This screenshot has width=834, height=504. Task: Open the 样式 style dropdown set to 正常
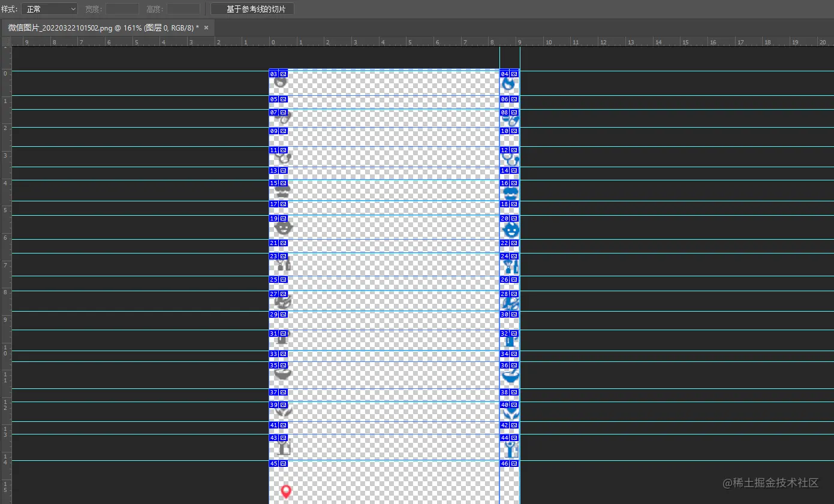[x=50, y=9]
